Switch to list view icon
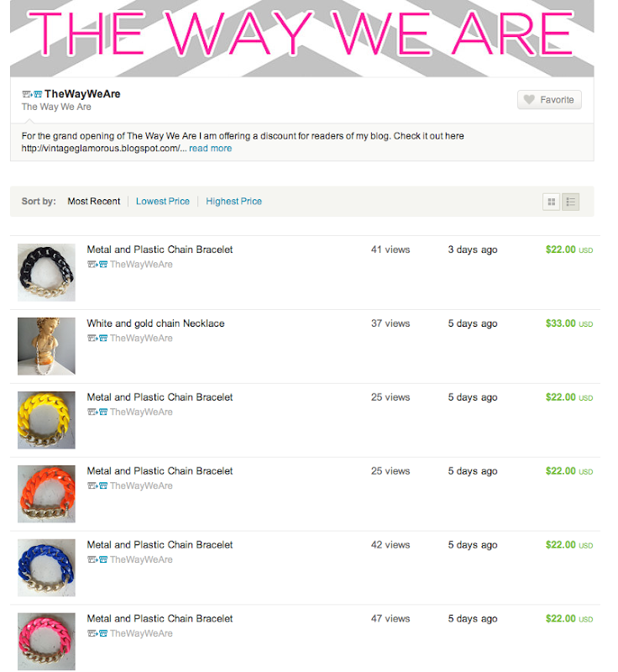618x672 pixels. click(570, 202)
